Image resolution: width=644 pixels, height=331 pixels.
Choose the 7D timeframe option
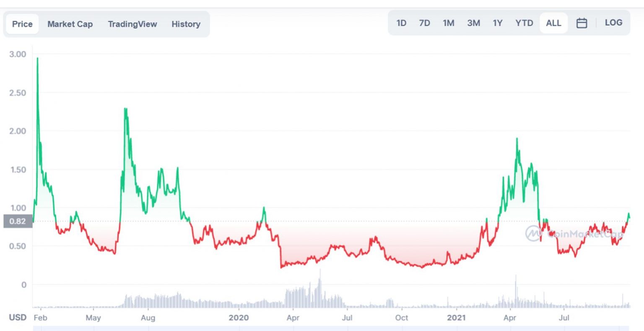click(425, 23)
